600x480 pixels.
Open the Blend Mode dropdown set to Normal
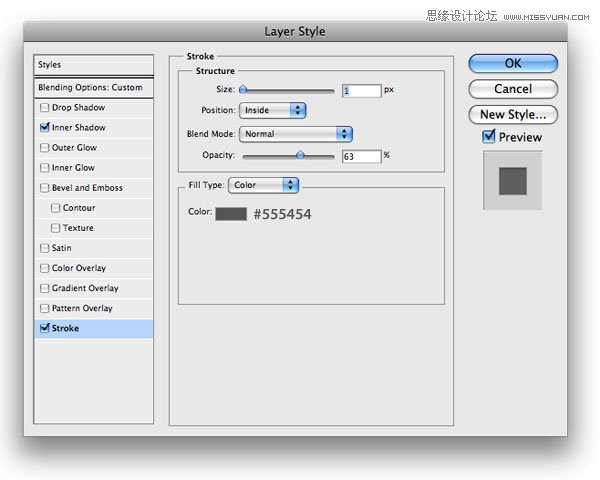click(296, 134)
